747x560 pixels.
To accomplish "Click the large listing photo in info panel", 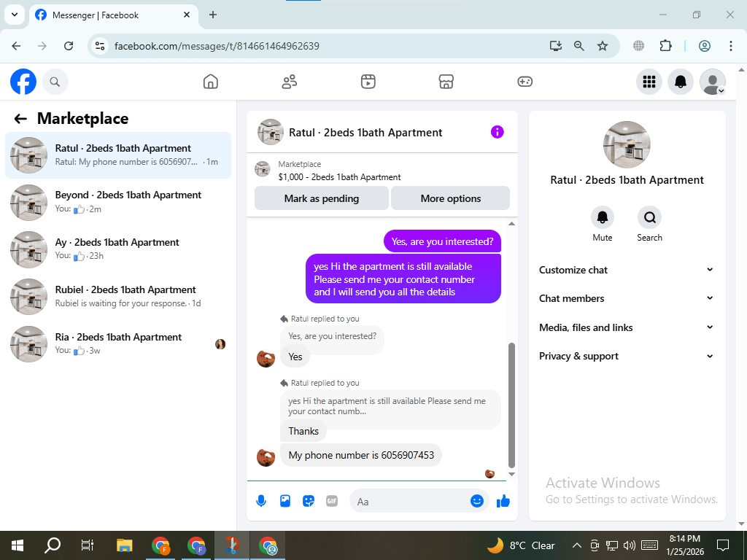I will tap(627, 145).
